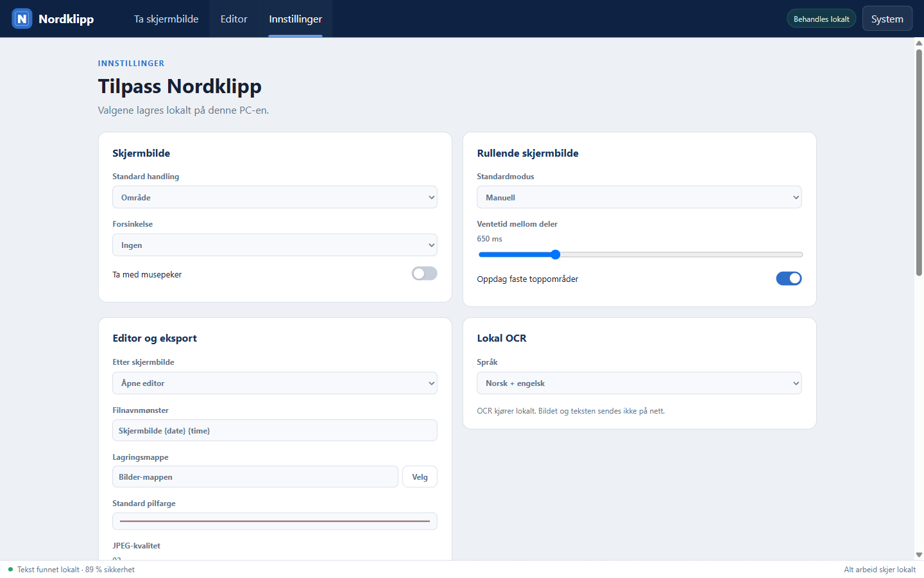Adjust the Ventetid mellom deler slider
This screenshot has width=924, height=578.
(x=640, y=254)
